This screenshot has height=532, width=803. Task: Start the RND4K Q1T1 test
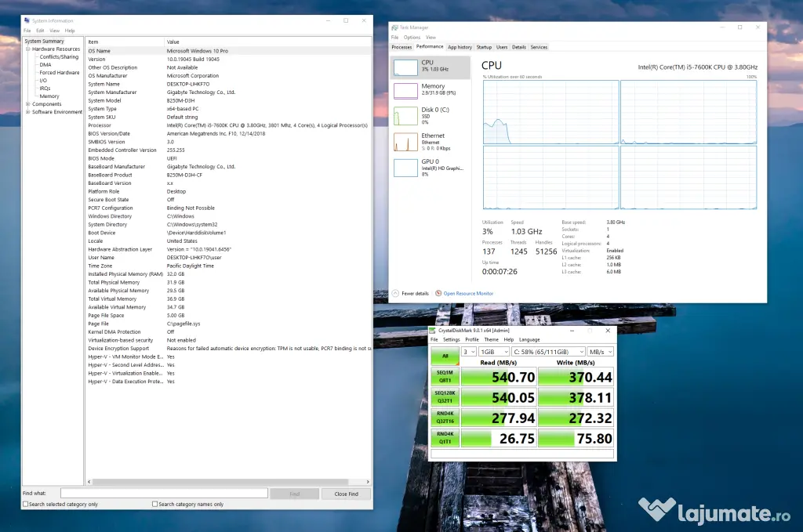tap(445, 438)
